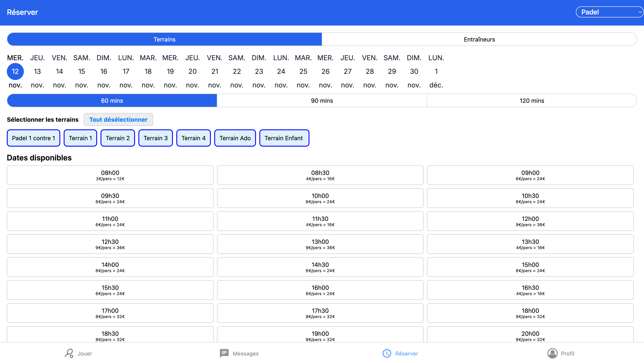Select Friday 21 nov. in calendar
Screen dimensions: 644x363
214,71
